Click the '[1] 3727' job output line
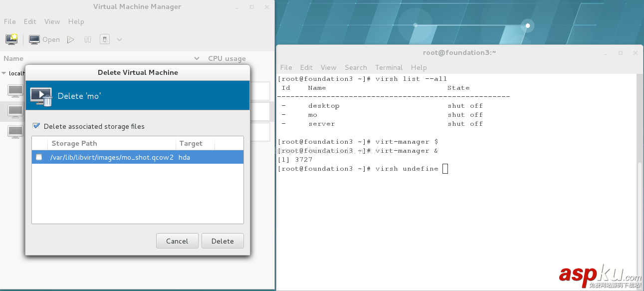Image resolution: width=644 pixels, height=291 pixels. [x=295, y=160]
